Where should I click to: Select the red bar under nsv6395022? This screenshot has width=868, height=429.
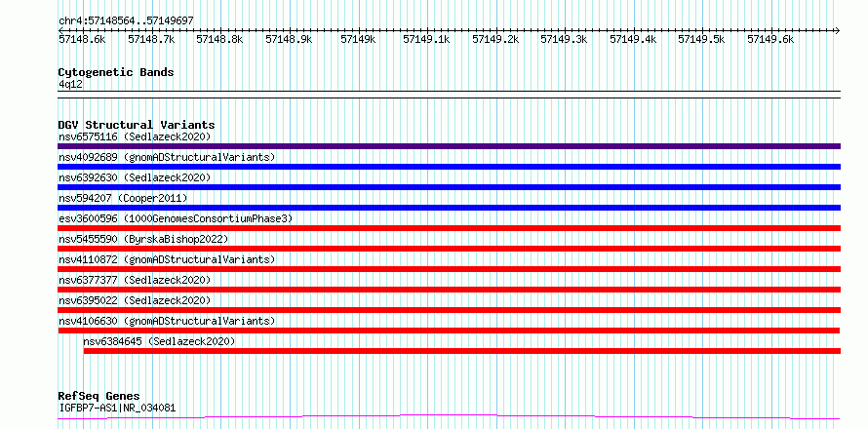pos(449,310)
